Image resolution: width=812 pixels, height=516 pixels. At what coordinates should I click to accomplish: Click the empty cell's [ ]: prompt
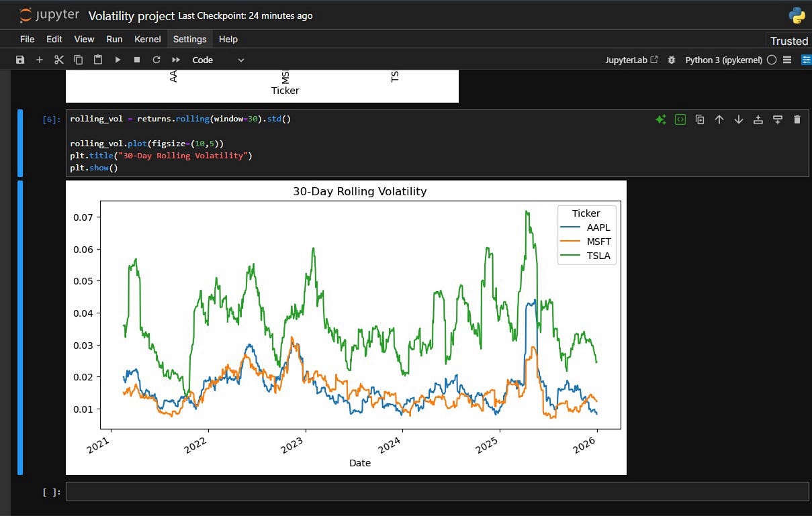tap(52, 493)
